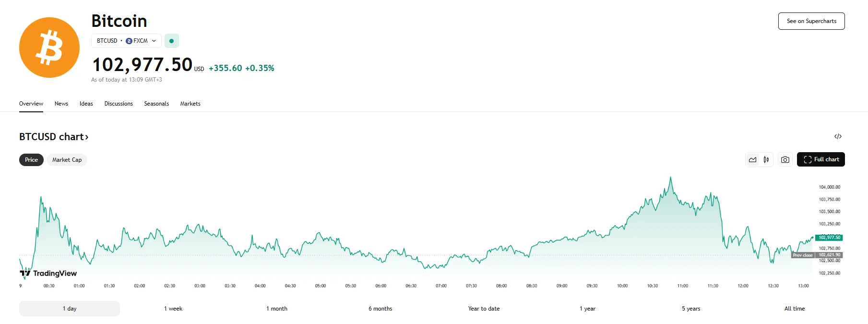Open the Full chart view
This screenshot has height=324, width=868.
click(820, 159)
